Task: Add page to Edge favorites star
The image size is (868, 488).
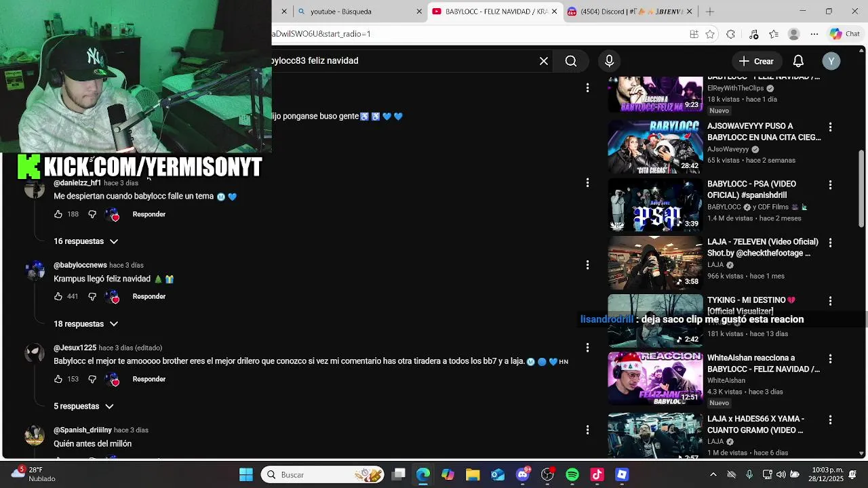Action: pyautogui.click(x=710, y=34)
